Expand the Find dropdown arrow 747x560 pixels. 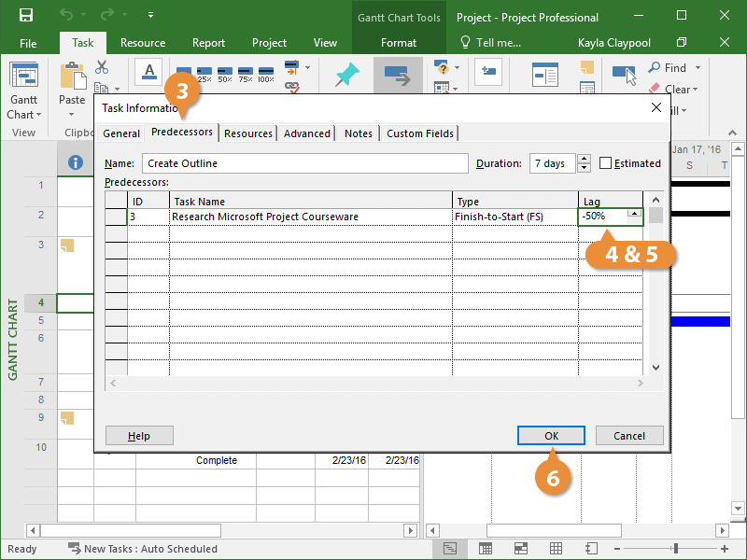point(698,68)
